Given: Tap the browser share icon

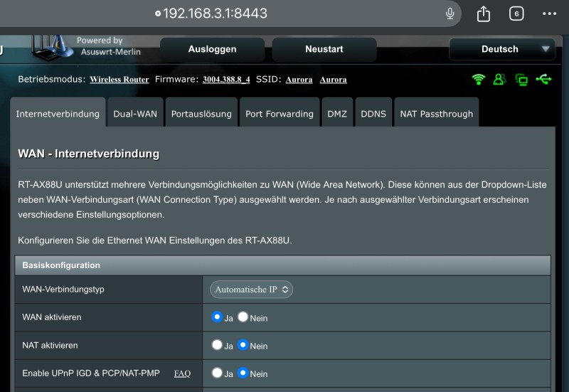Looking at the screenshot, I should pyautogui.click(x=484, y=14).
